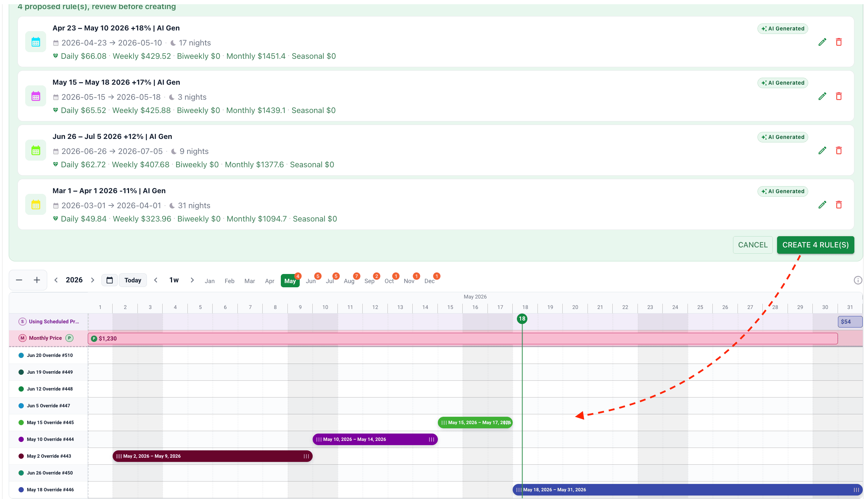Click the magenta calendar icon of May 15 rule
Screen dimensions: 868x499
pos(36,96)
